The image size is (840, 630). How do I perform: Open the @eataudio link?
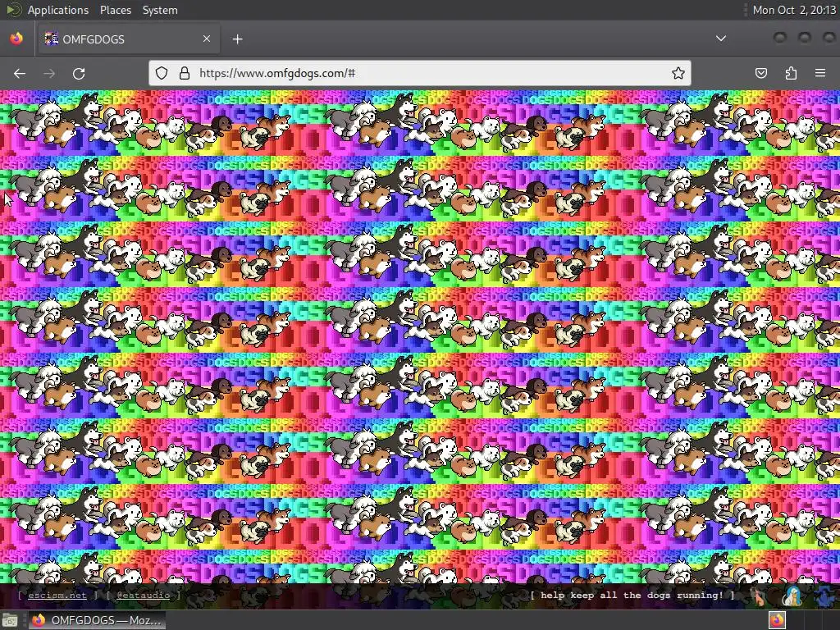click(x=143, y=596)
